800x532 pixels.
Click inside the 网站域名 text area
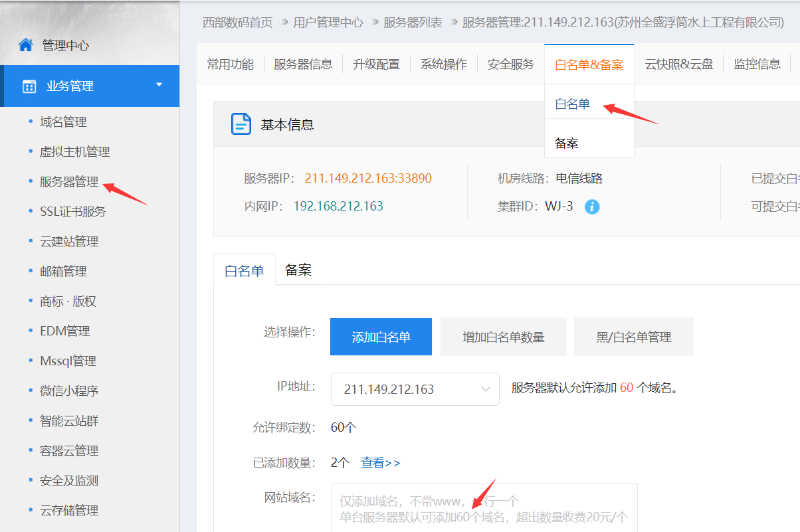tap(484, 509)
